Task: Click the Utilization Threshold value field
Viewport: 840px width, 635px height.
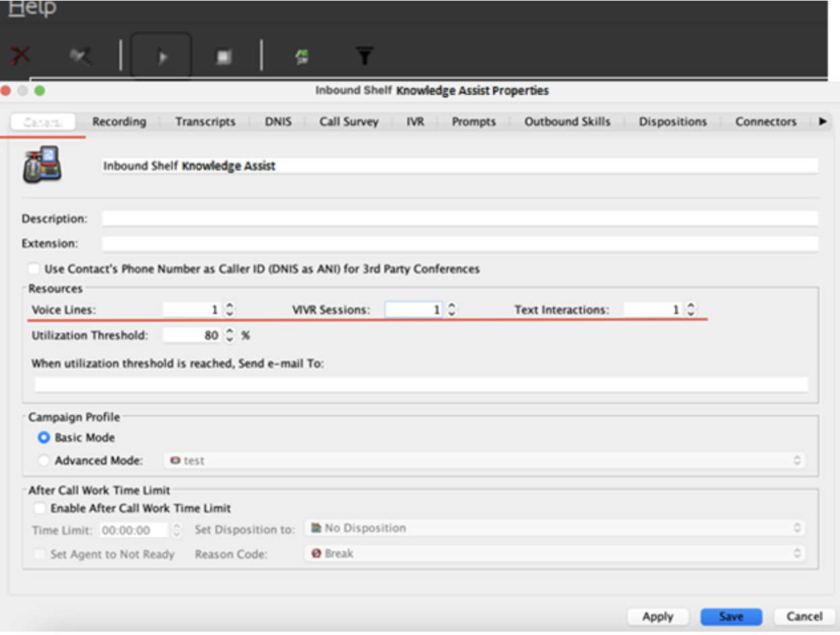Action: point(193,335)
